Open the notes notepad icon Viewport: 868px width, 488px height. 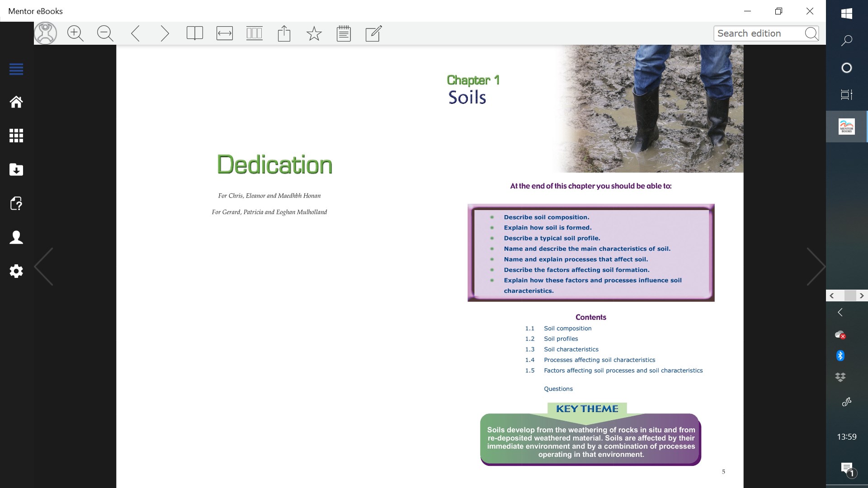pyautogui.click(x=344, y=33)
